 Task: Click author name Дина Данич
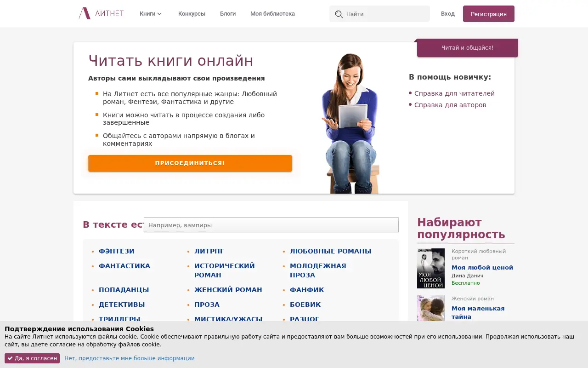pyautogui.click(x=467, y=276)
